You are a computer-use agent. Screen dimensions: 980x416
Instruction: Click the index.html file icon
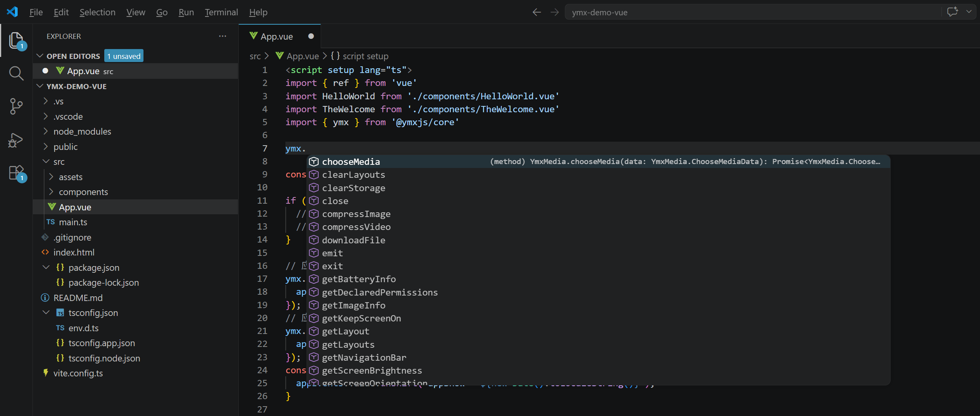point(45,252)
